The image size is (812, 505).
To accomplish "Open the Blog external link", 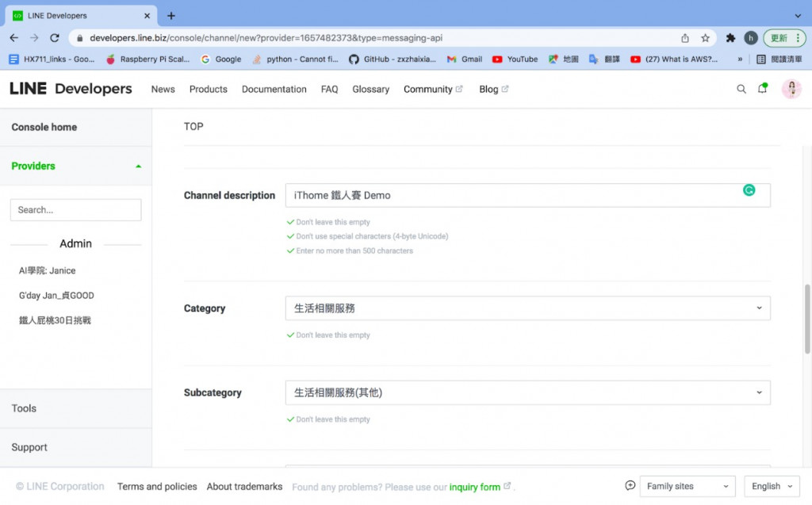I will click(493, 89).
